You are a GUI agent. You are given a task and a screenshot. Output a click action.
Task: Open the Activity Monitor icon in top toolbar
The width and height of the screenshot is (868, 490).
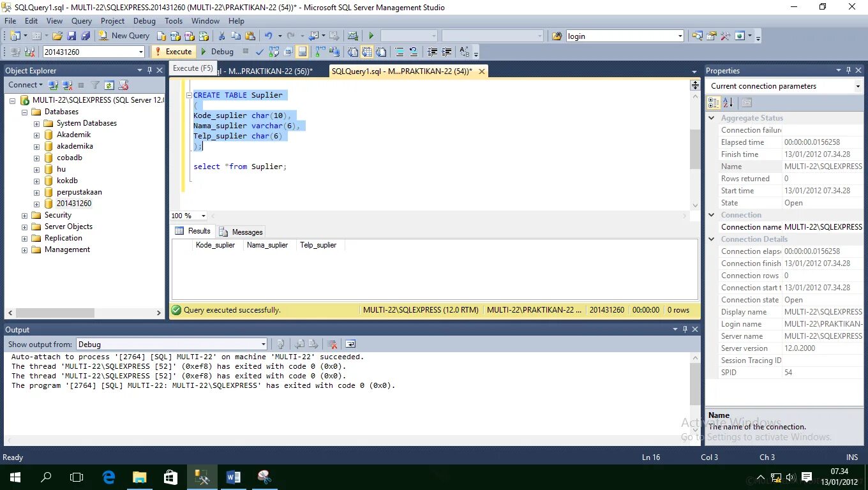(x=352, y=36)
